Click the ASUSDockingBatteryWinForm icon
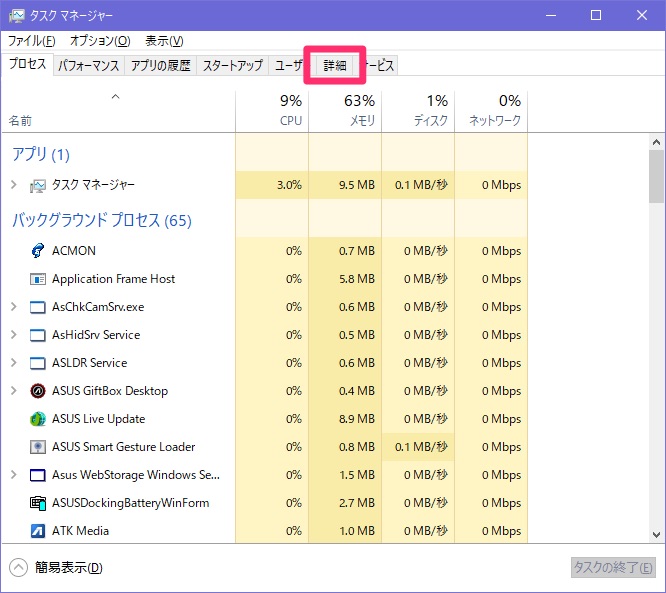The height and width of the screenshot is (593, 666). coord(37,503)
